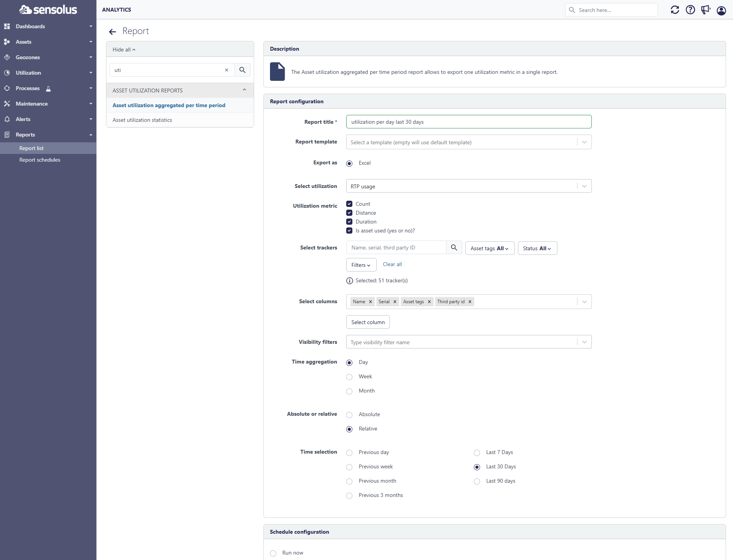
Task: Go back using the arrow next to Report
Action: pyautogui.click(x=113, y=32)
